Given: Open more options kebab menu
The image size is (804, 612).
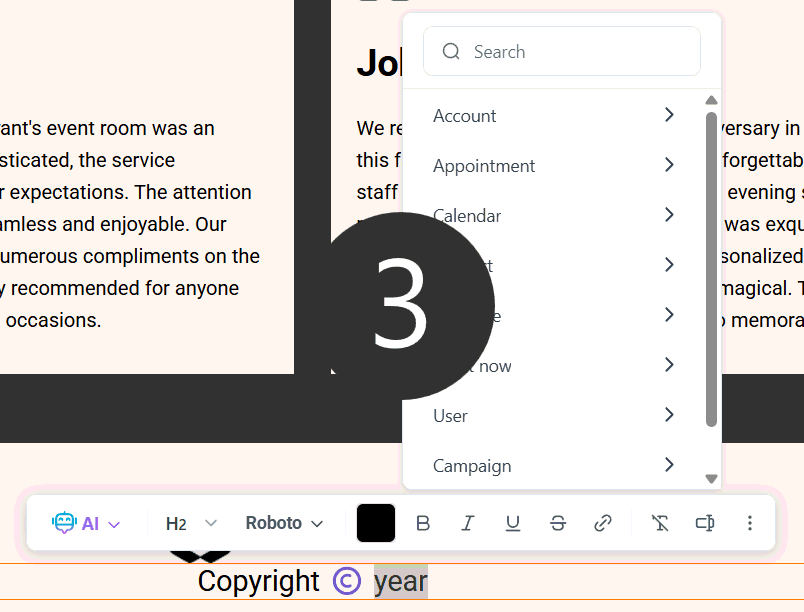Looking at the screenshot, I should pyautogui.click(x=750, y=523).
